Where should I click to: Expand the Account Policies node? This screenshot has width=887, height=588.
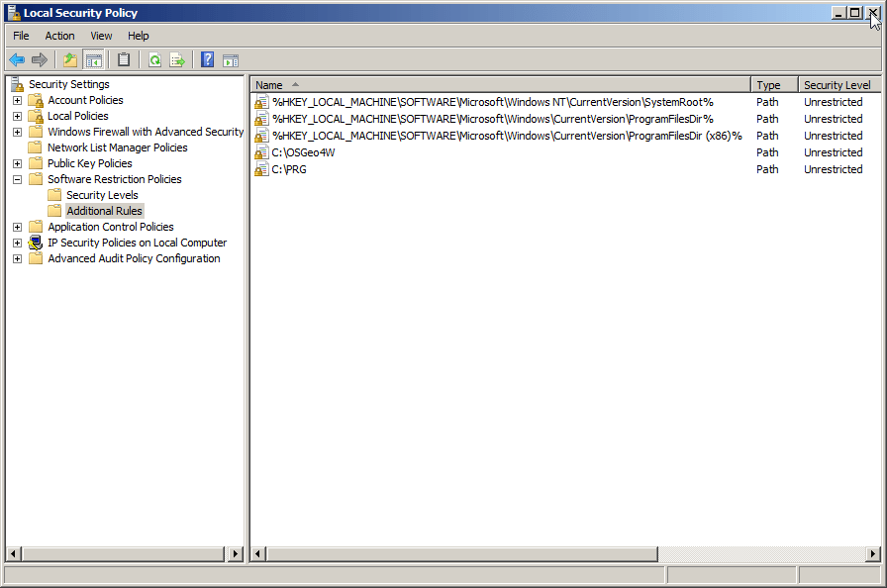click(18, 101)
